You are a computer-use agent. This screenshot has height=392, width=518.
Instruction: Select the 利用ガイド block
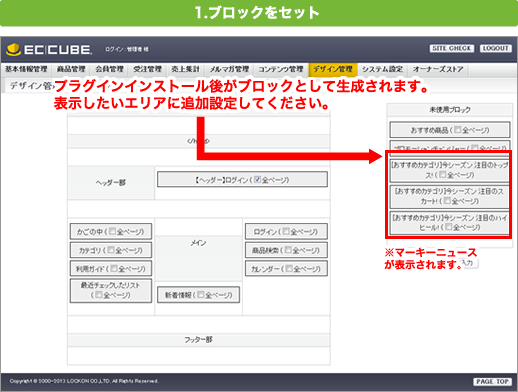(x=111, y=268)
